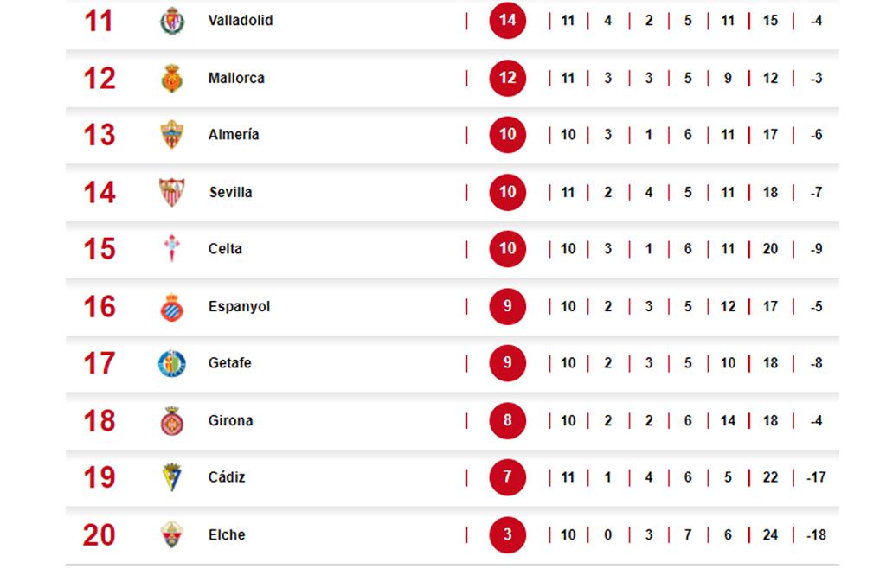Click the rank number 20
Viewport: 886px width, 588px height.
(99, 535)
